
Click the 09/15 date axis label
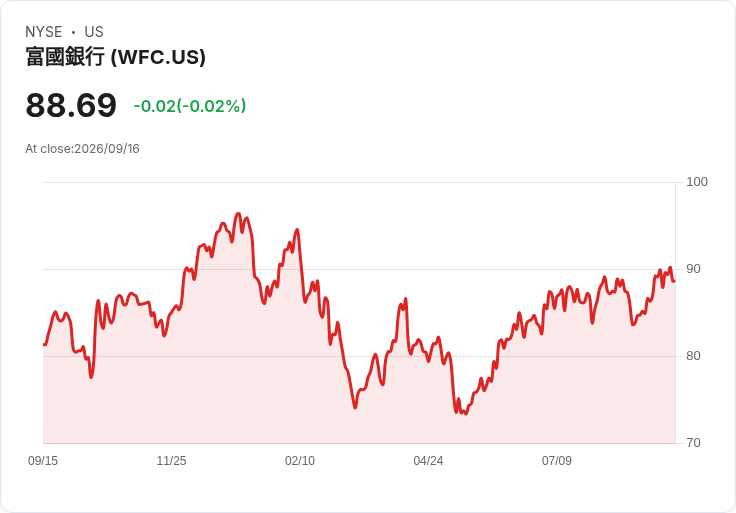(43, 461)
